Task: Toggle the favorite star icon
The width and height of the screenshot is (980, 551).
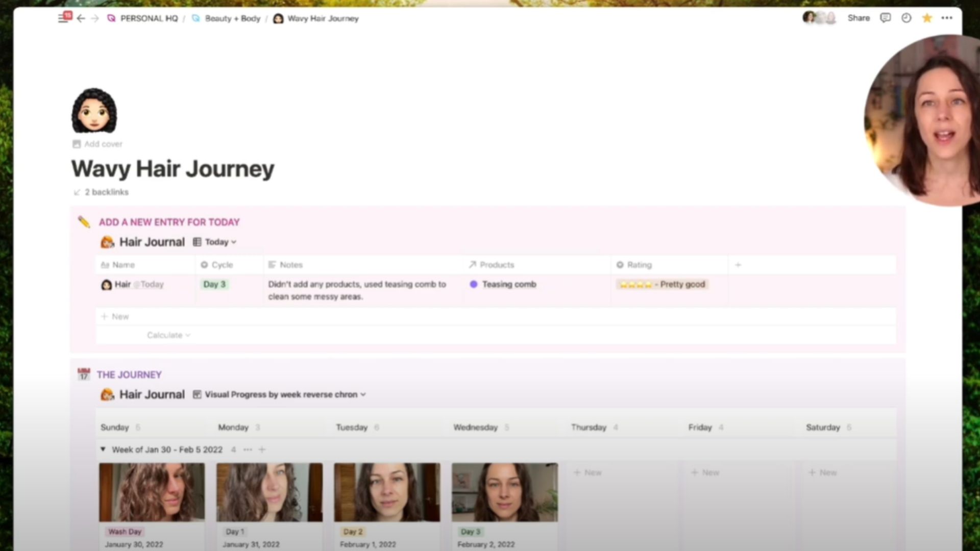Action: click(927, 18)
